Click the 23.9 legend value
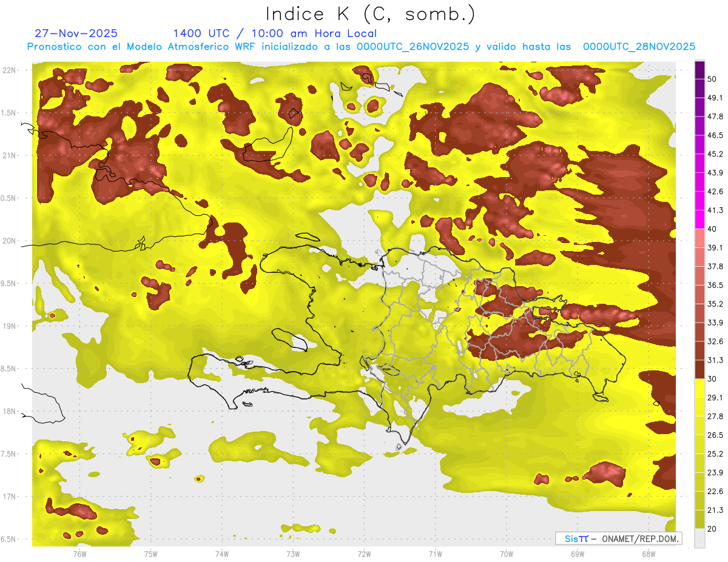728x562 pixels. (x=715, y=473)
